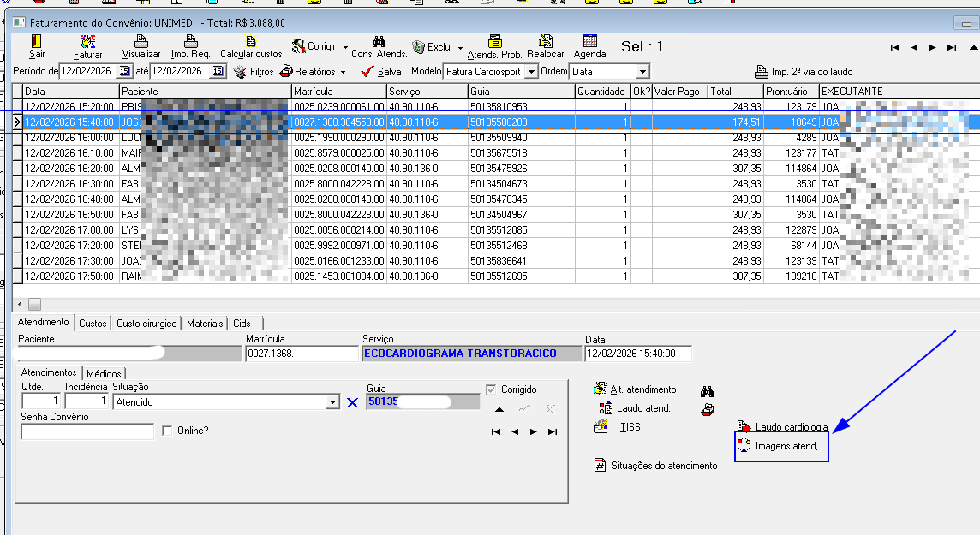Screen dimensions: 980x535
Task: Click the Realocar toolbar icon
Action: tap(545, 42)
